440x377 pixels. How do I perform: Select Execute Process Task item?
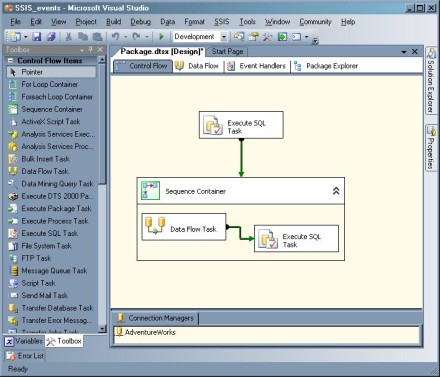pyautogui.click(x=55, y=221)
